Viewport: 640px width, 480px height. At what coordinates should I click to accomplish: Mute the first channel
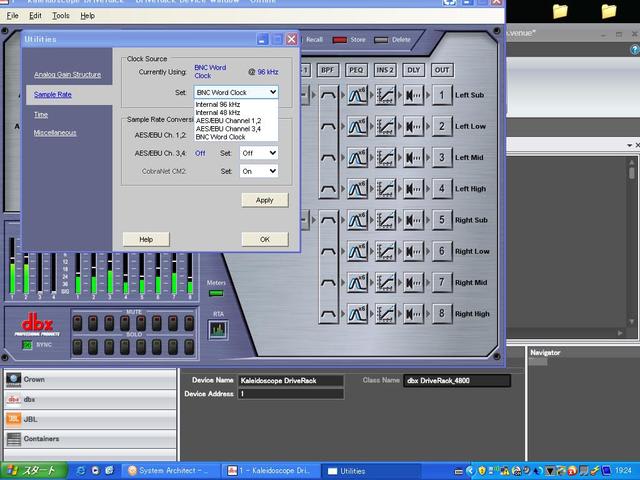coord(77,323)
